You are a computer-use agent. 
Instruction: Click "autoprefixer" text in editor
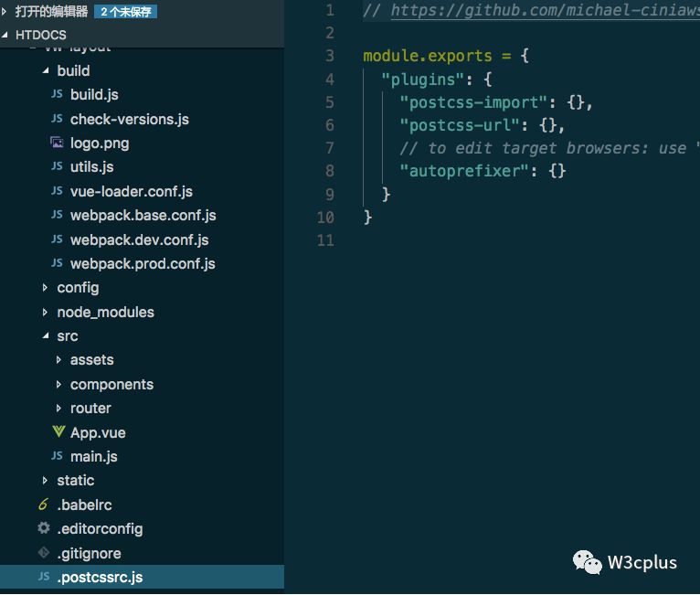pos(464,171)
